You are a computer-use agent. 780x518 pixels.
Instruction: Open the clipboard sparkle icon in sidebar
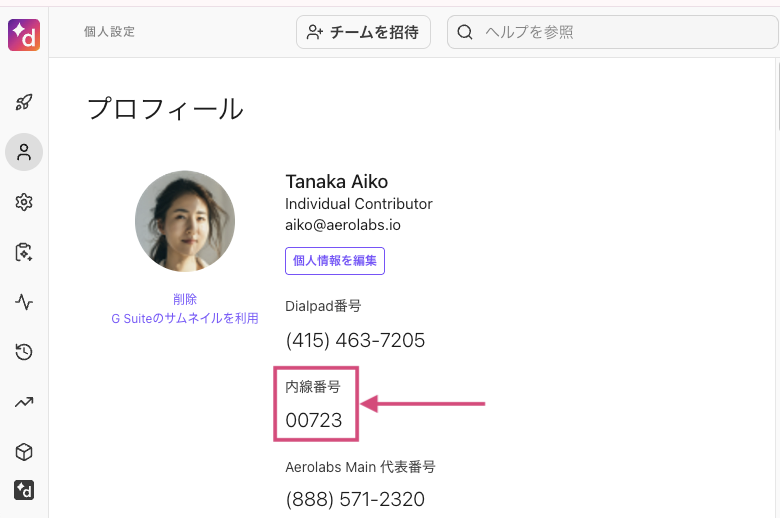(24, 252)
